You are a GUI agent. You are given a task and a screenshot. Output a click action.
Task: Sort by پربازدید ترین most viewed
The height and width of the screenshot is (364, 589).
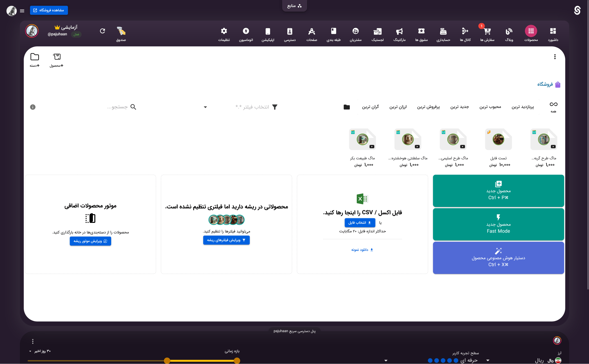pyautogui.click(x=522, y=107)
